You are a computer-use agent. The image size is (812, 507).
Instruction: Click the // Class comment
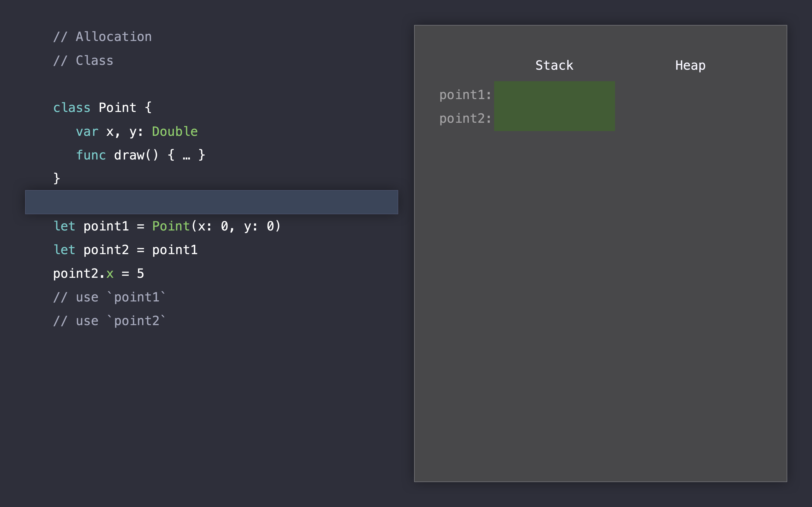coord(83,61)
